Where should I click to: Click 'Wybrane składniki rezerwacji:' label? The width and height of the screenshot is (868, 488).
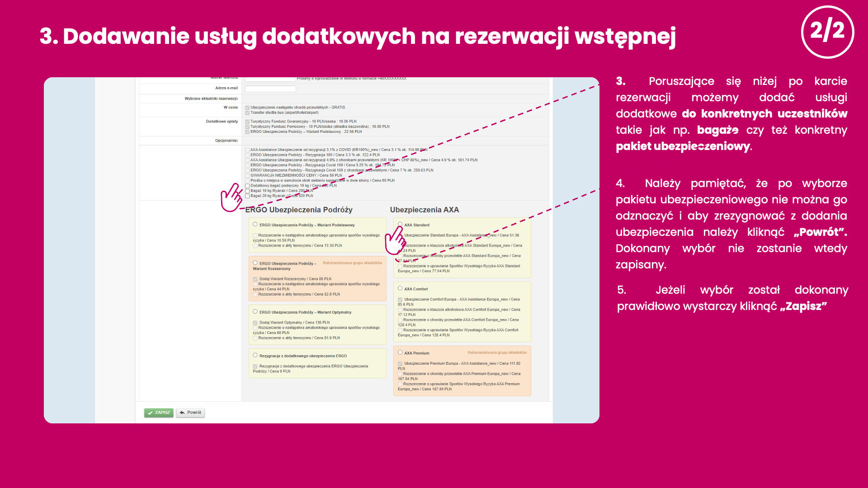[211, 99]
